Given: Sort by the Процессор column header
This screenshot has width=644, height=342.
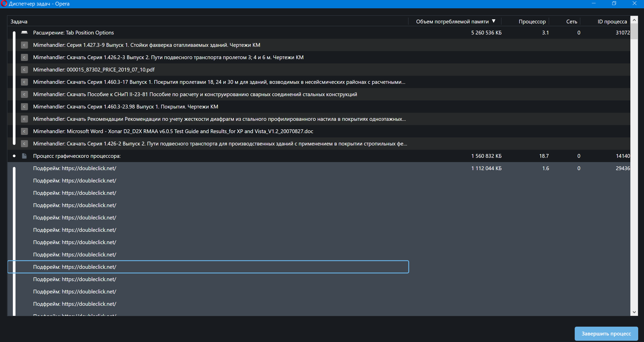Looking at the screenshot, I should [x=532, y=22].
